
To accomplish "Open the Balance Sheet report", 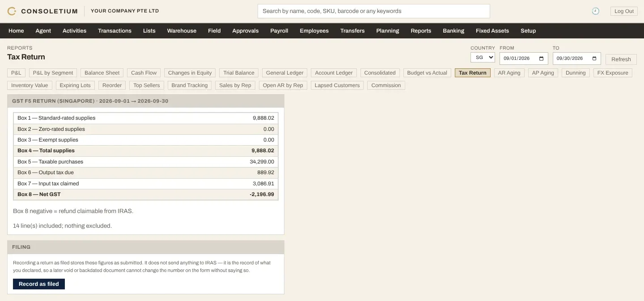I will pos(102,73).
